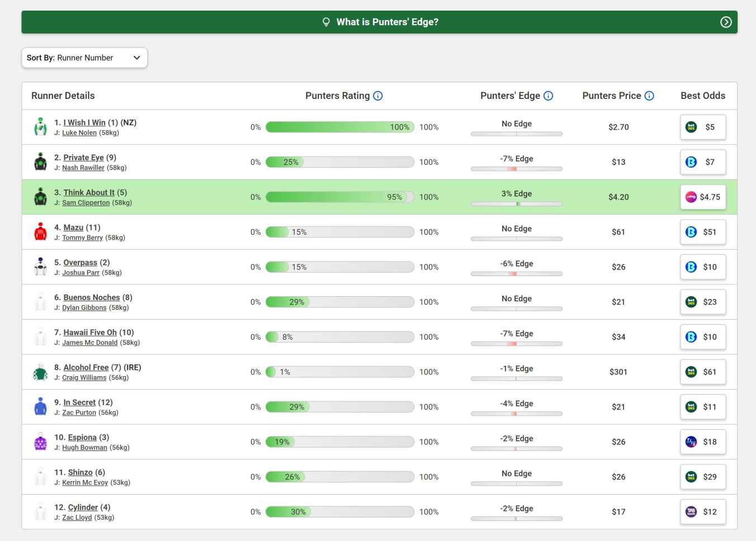Select the Runner Details column header
Screen dimensions: 756x541
pos(63,96)
